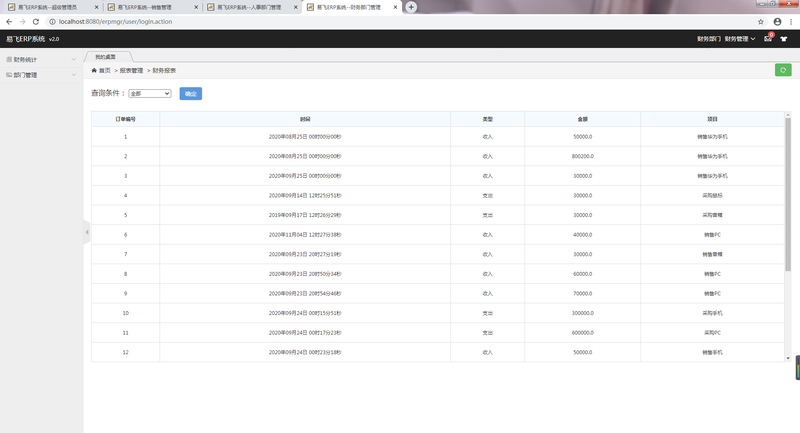Click order number 1 cell
800x433 pixels.
[126, 137]
